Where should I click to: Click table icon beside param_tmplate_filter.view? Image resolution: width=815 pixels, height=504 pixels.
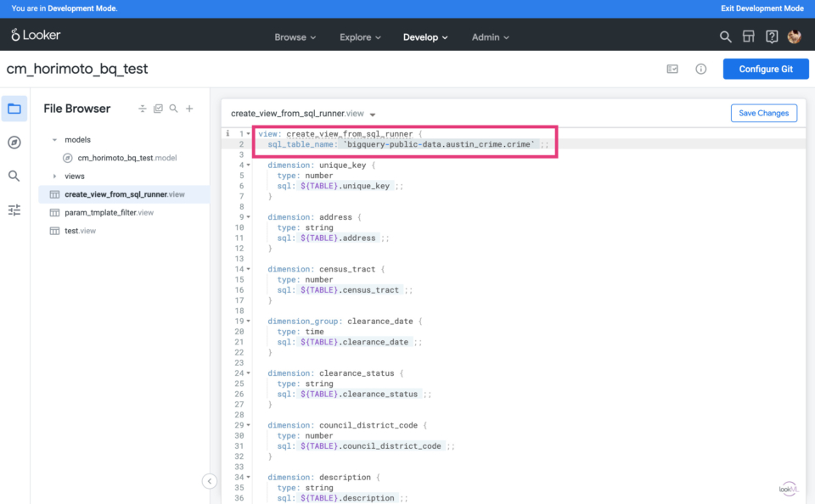click(x=54, y=212)
